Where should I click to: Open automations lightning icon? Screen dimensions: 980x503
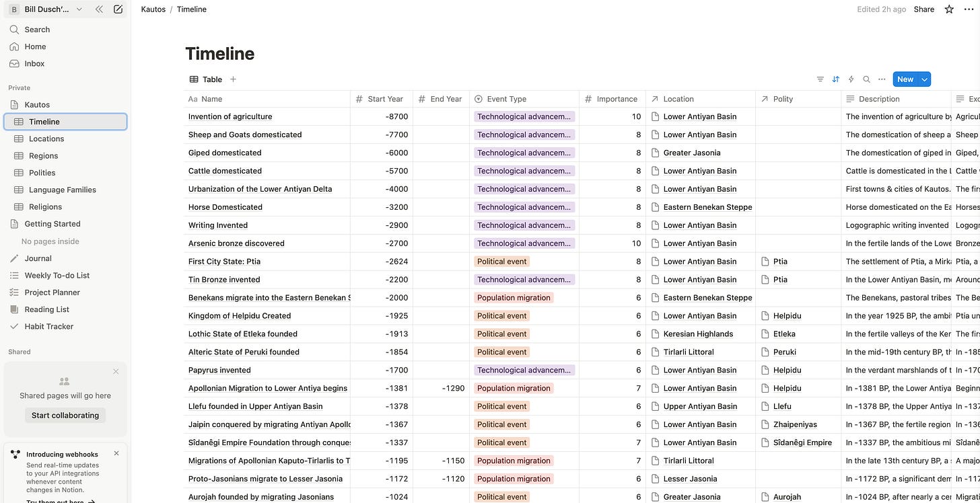pos(851,79)
